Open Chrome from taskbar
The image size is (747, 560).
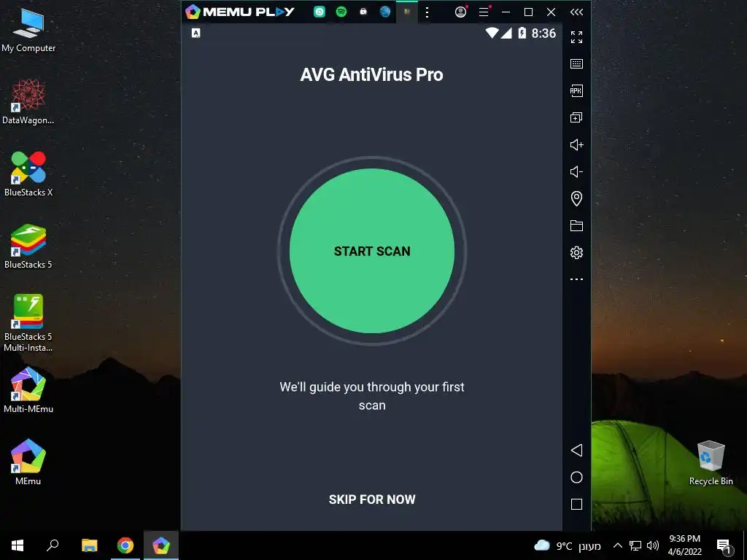(x=125, y=545)
